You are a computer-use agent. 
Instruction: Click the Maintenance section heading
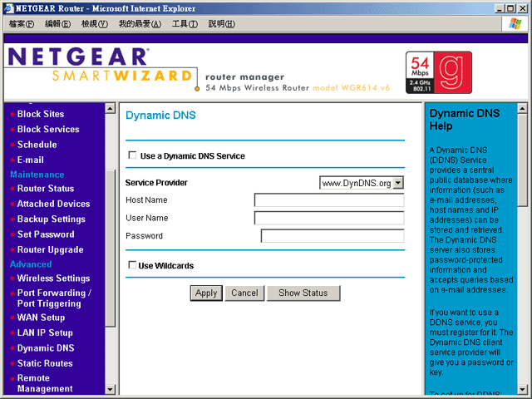tap(37, 175)
